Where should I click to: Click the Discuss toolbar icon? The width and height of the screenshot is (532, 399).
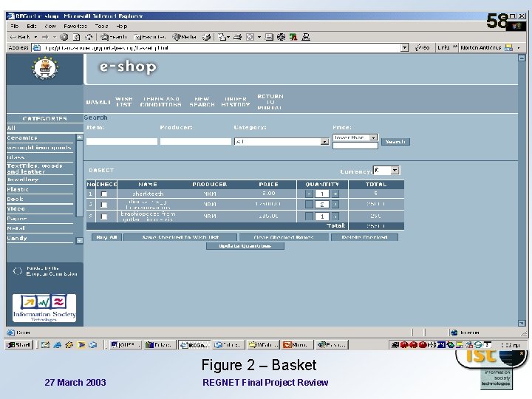click(x=269, y=37)
